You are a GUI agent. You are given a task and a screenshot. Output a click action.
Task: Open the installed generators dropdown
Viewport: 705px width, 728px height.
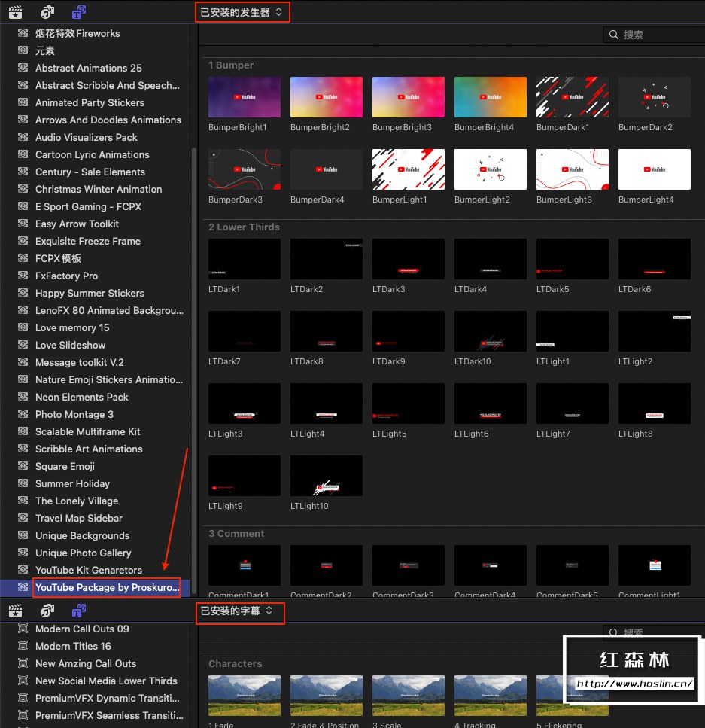242,12
